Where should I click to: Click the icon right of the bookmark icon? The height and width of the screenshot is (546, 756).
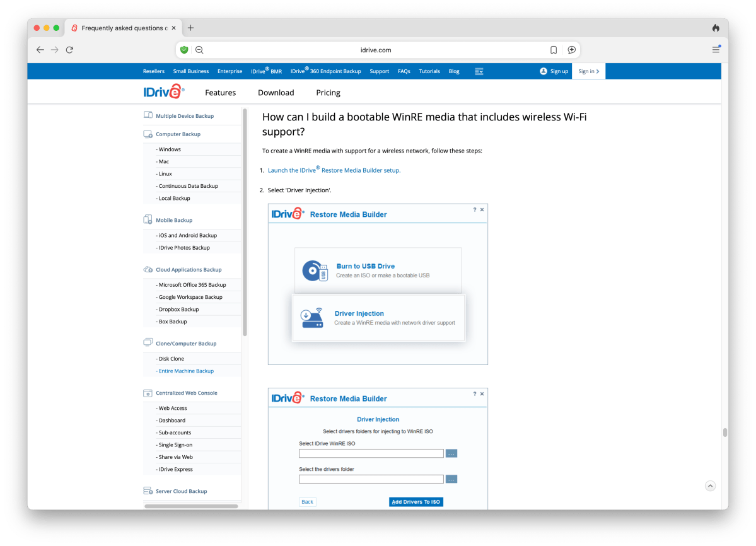point(571,50)
